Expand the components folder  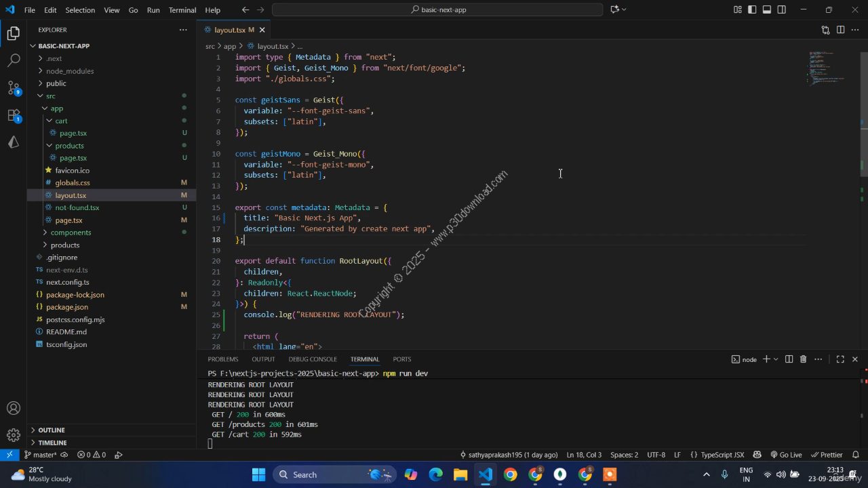pyautogui.click(x=71, y=232)
